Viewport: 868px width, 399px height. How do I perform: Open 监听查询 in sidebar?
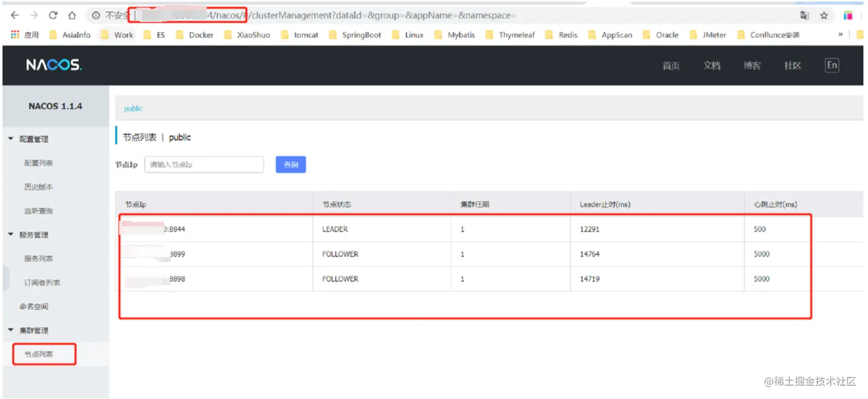38,211
